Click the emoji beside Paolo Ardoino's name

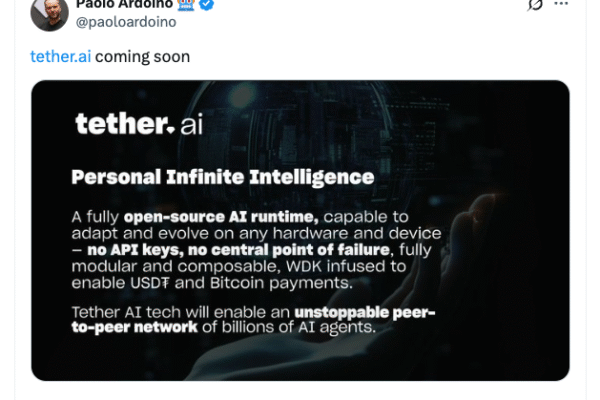click(186, 5)
